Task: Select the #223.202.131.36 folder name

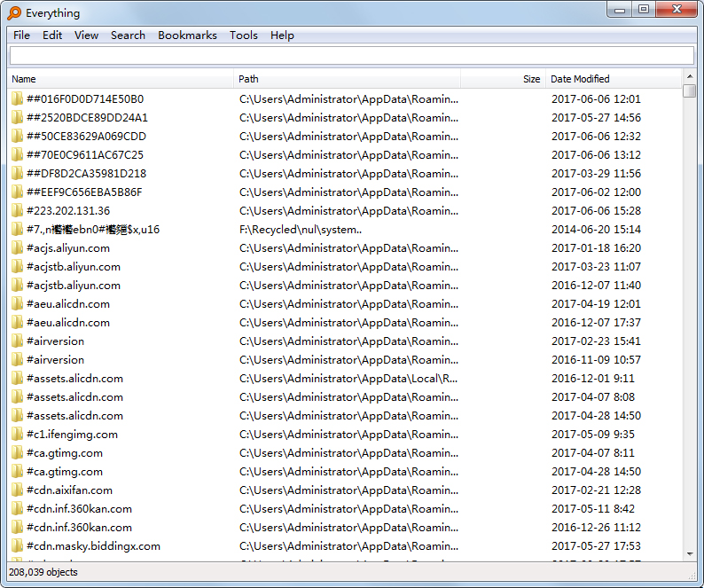Action: click(68, 211)
